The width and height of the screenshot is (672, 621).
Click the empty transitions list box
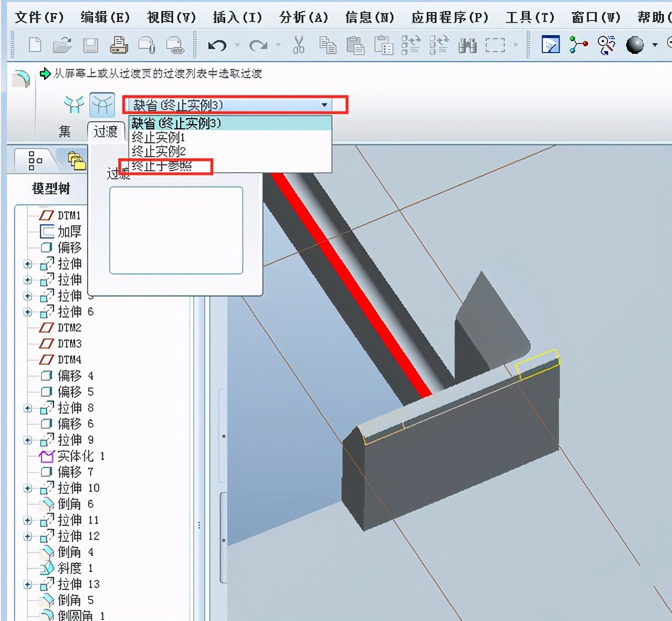[176, 230]
